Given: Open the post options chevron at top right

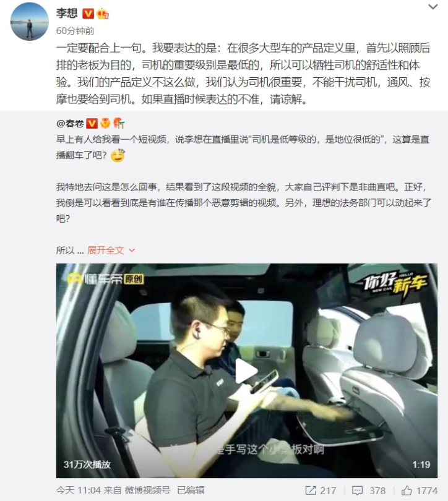Looking at the screenshot, I should (x=433, y=7).
